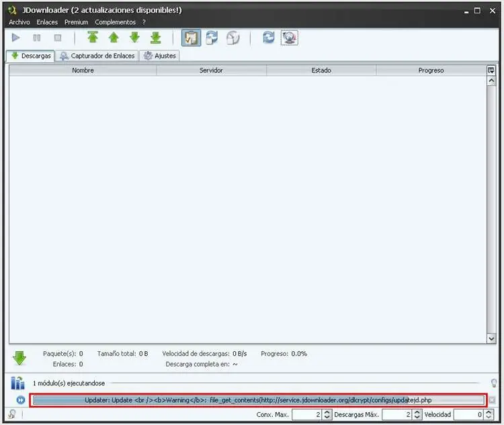Toggle the premium/stopmark icon in toolbar
The height and width of the screenshot is (425, 504).
pyautogui.click(x=233, y=38)
